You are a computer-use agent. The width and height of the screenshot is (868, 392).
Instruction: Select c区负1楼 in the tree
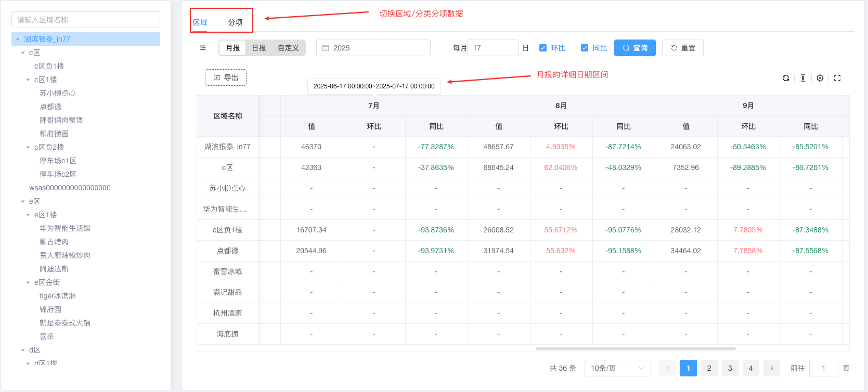[x=49, y=66]
